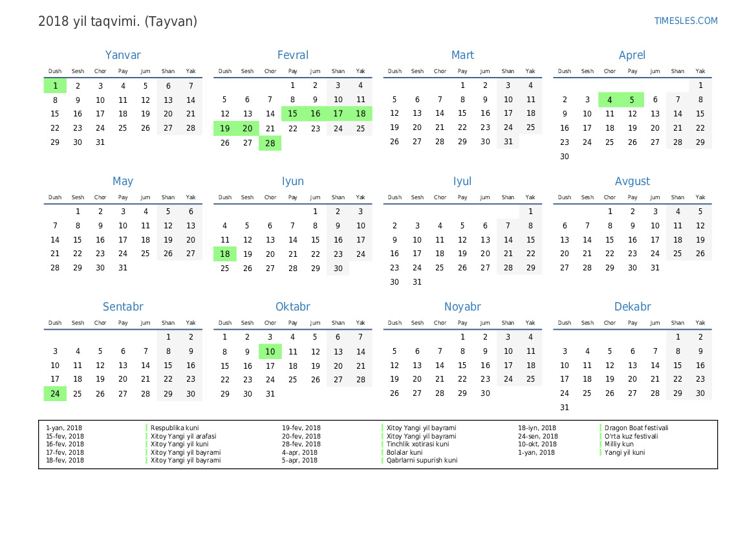Click day 31 in Yanvar
The image size is (756, 535).
pyautogui.click(x=100, y=142)
